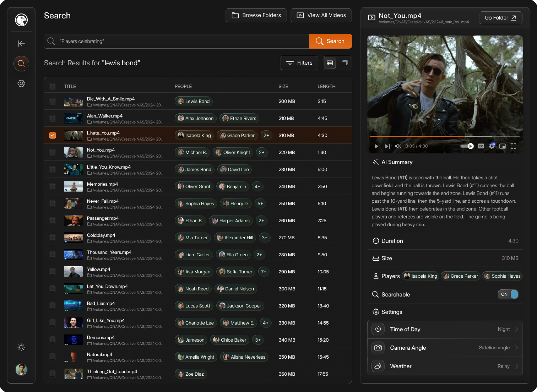Open the search icon in the left sidebar

click(21, 63)
